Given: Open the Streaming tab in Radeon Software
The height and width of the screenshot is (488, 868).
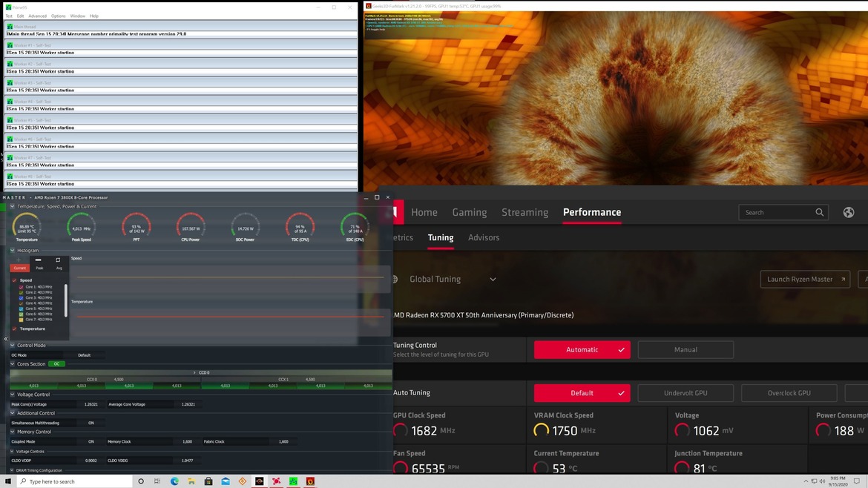Looking at the screenshot, I should coord(525,212).
